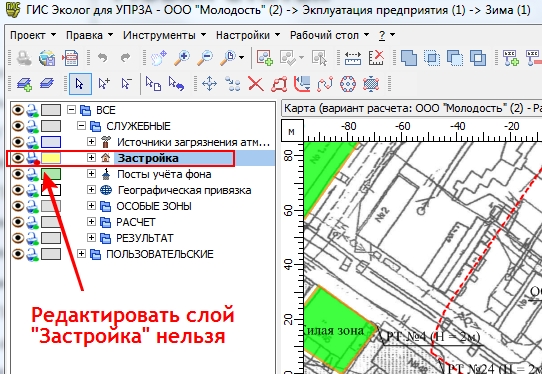
Task: Click the globe save map icon
Action: [x=47, y=58]
